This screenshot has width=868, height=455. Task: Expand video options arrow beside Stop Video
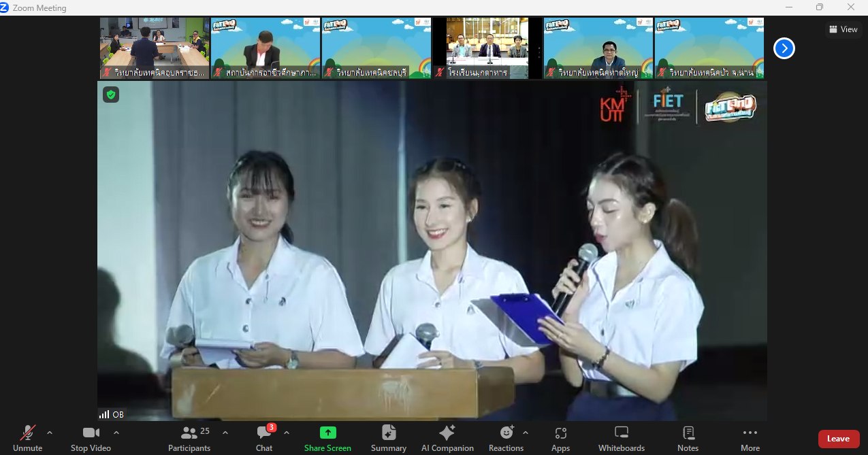[x=116, y=433]
